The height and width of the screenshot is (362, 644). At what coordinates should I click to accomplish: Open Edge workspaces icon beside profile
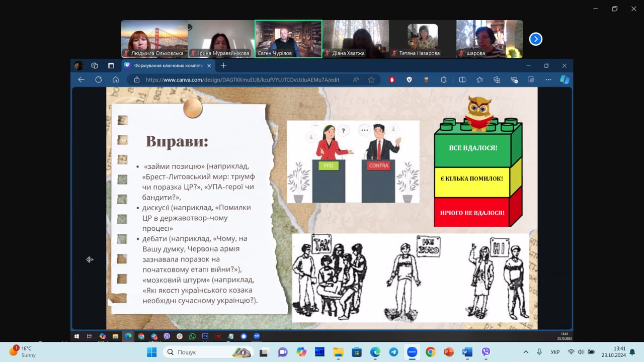[95, 65]
